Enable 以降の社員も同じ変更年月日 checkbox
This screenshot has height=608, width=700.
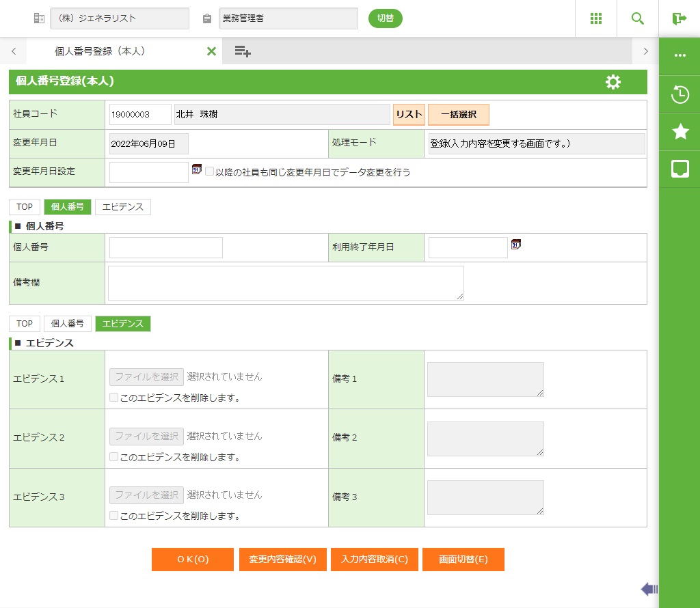click(210, 172)
